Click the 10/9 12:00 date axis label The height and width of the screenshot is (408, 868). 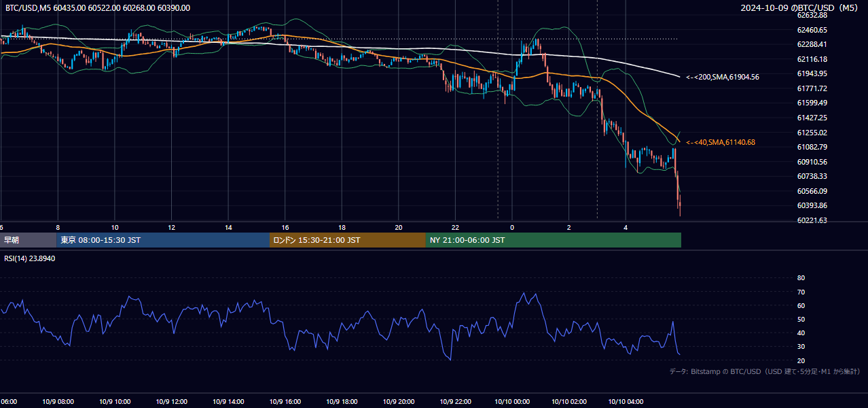pos(171,402)
